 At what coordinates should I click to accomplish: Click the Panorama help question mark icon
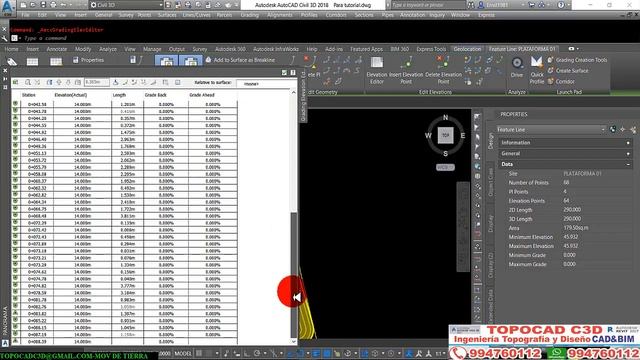293,73
